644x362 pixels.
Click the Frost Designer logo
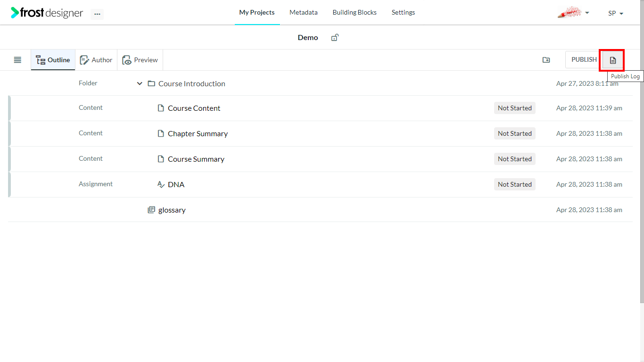(47, 13)
